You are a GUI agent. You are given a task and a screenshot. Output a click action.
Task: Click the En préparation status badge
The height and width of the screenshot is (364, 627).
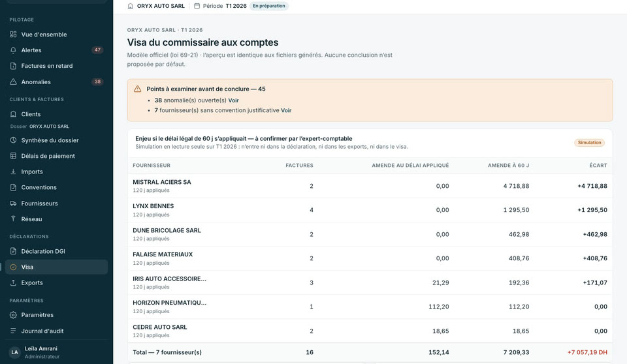pyautogui.click(x=268, y=6)
